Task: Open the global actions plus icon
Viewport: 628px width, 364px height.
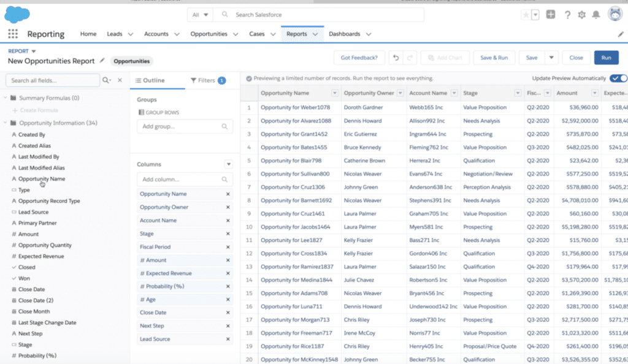Action: point(551,15)
